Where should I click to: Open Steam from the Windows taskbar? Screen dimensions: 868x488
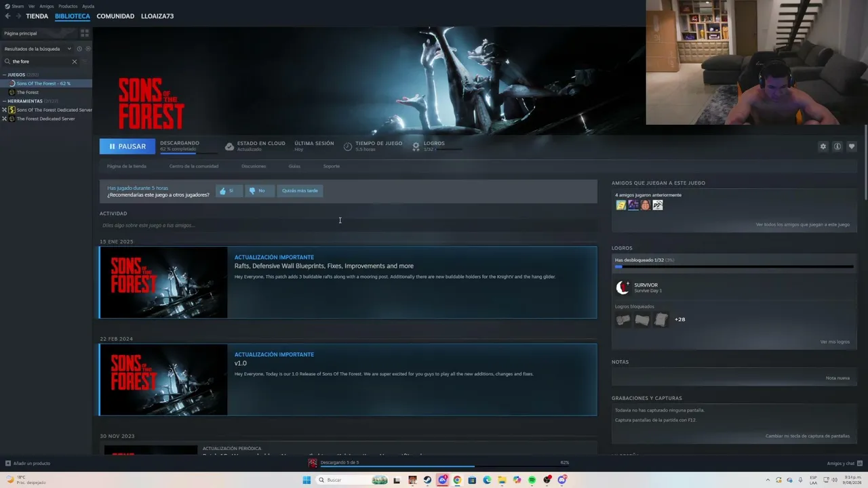point(427,480)
